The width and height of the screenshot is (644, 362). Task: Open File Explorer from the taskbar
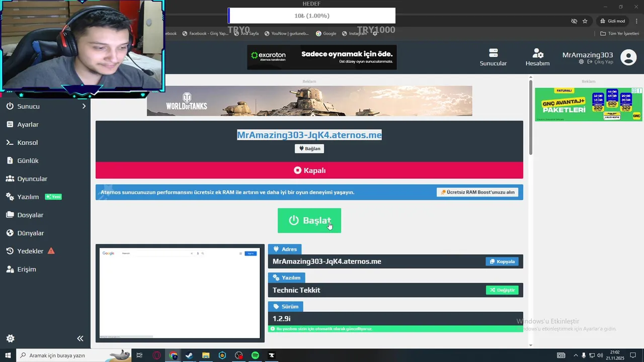pos(206,355)
